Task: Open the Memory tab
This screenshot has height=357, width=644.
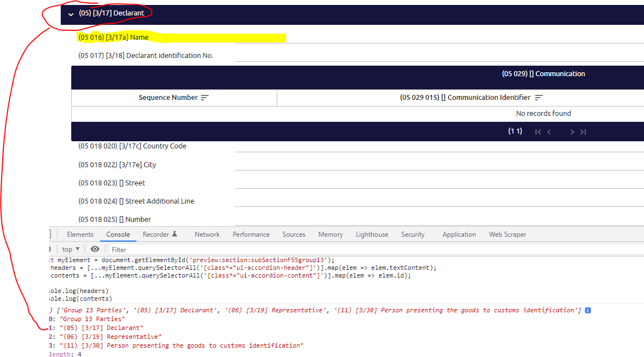Action: [x=331, y=235]
